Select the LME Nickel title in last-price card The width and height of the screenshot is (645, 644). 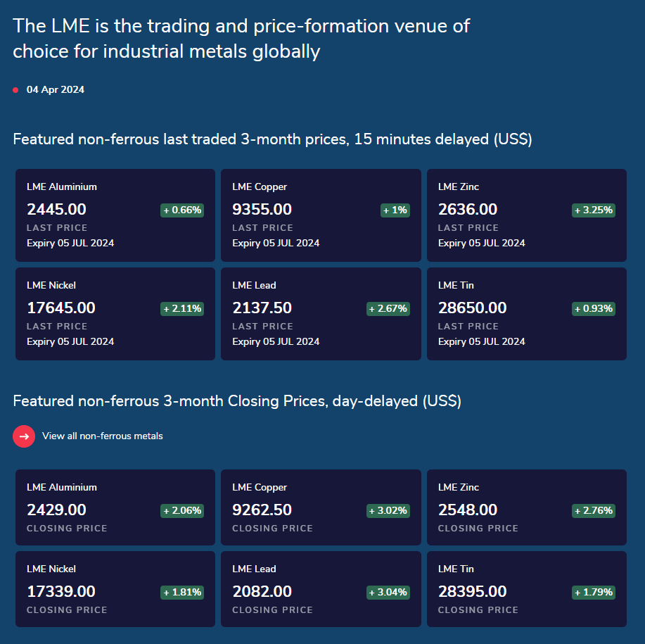[x=51, y=285]
